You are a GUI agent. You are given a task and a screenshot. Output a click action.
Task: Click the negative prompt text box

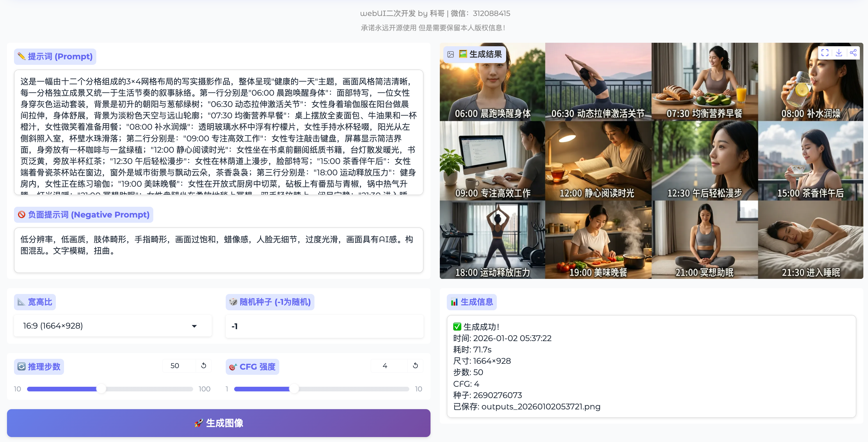tap(218, 250)
